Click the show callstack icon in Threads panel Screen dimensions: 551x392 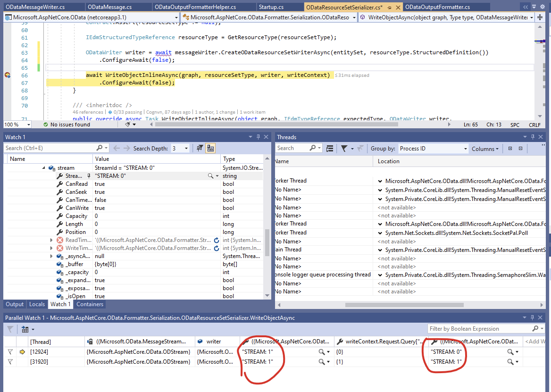pos(330,148)
